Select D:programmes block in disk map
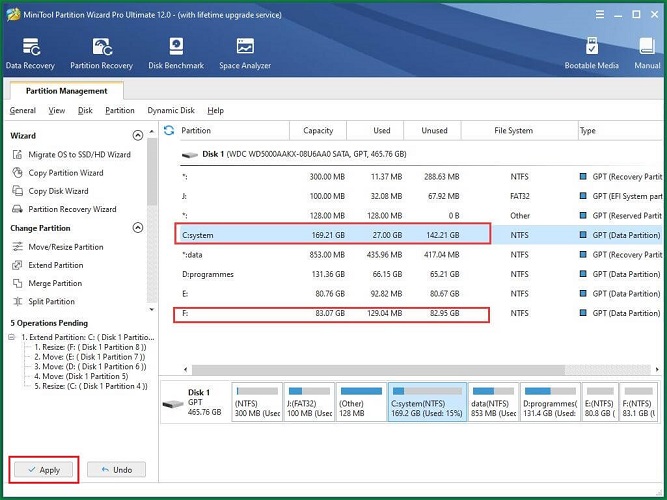The image size is (667, 500). point(550,402)
